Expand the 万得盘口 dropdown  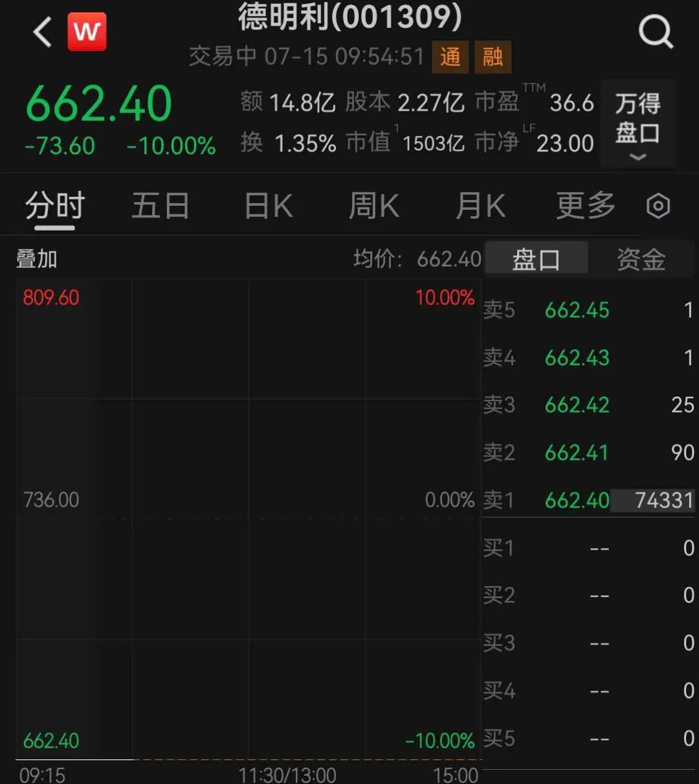coord(638,124)
